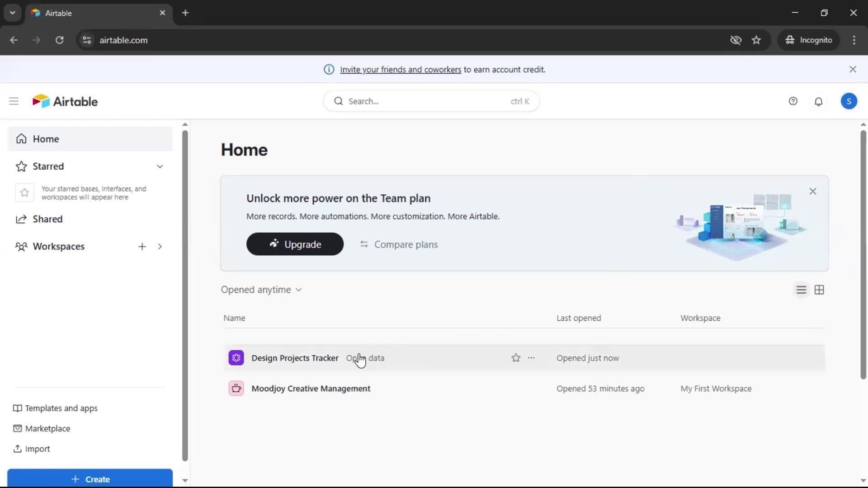Add a workspace with plus icon
The height and width of the screenshot is (488, 868).
[x=142, y=246]
